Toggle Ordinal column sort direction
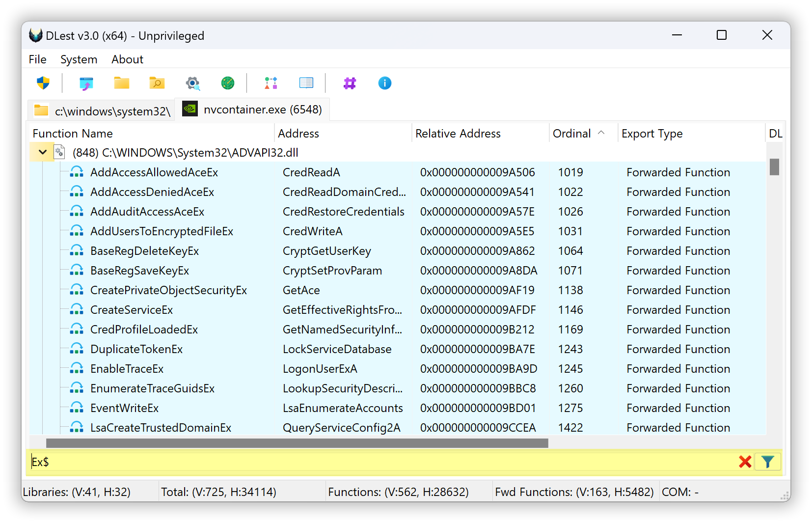Image resolution: width=812 pixels, height=523 pixels. [x=580, y=133]
